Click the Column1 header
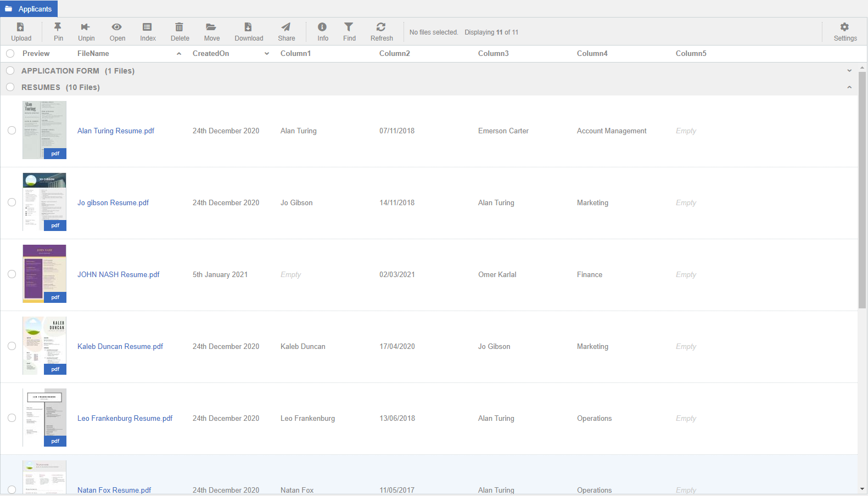Image resolution: width=868 pixels, height=496 pixels. (x=296, y=54)
